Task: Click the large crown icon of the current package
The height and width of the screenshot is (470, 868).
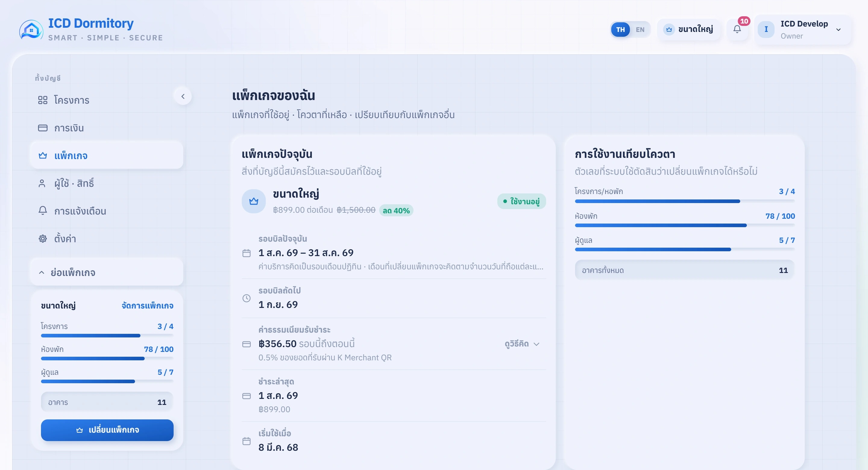Action: 253,201
